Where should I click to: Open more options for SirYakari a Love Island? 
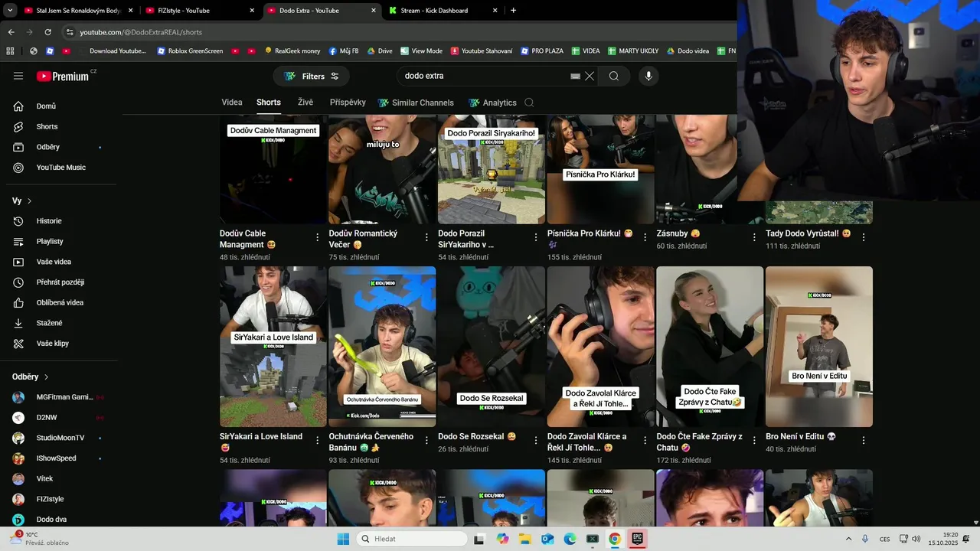318,441
